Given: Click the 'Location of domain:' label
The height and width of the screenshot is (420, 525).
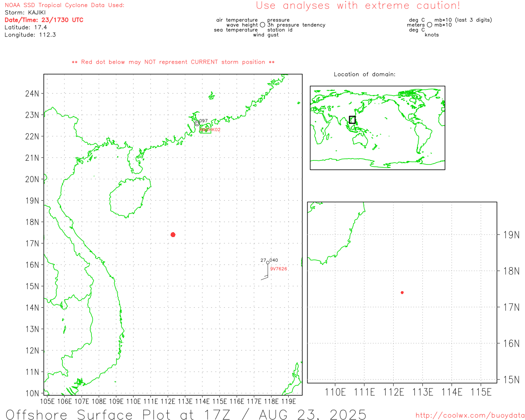Looking at the screenshot, I should (365, 74).
